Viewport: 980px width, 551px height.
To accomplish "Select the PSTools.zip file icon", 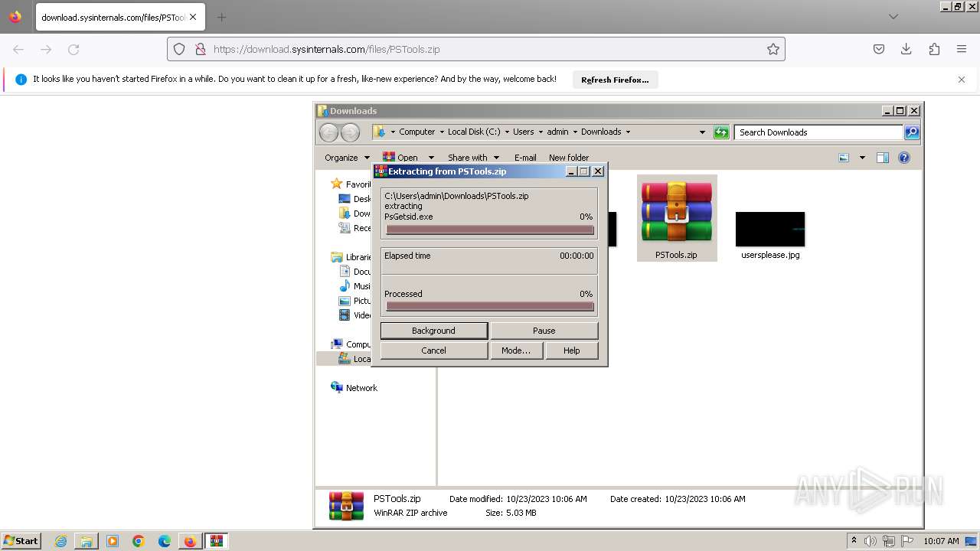I will point(677,218).
